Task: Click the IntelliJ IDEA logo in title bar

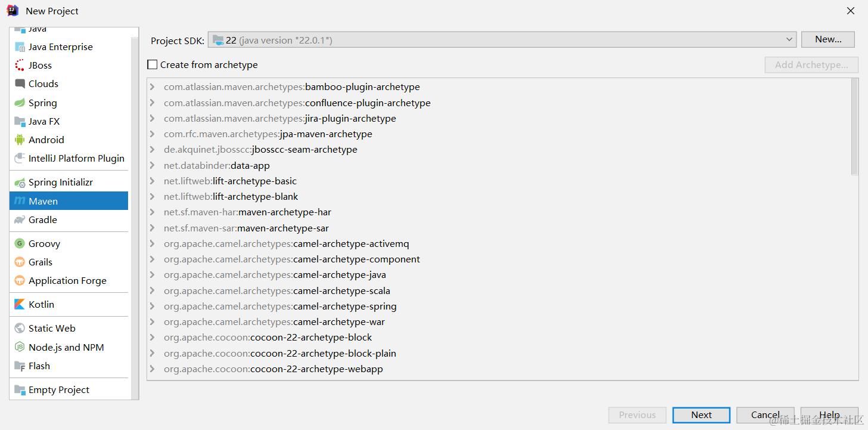Action: [13, 10]
